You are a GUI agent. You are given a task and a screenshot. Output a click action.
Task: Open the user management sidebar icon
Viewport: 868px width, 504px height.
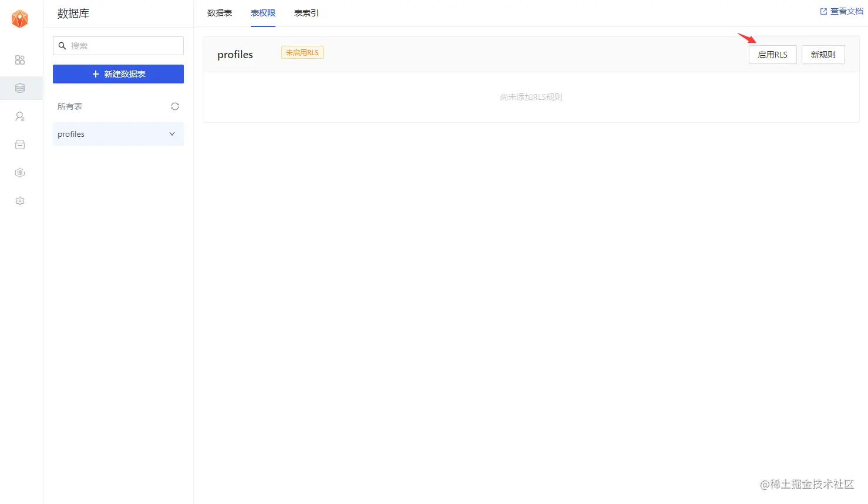(x=20, y=116)
